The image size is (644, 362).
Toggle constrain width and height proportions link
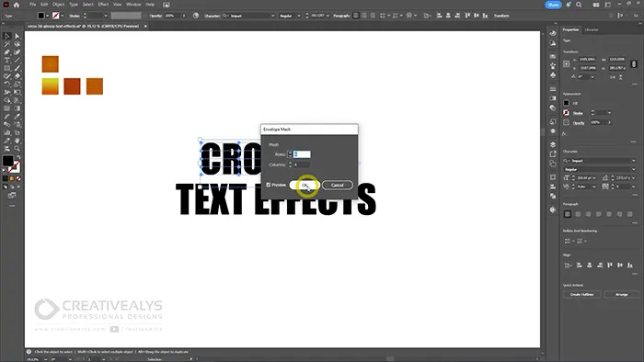[x=634, y=63]
